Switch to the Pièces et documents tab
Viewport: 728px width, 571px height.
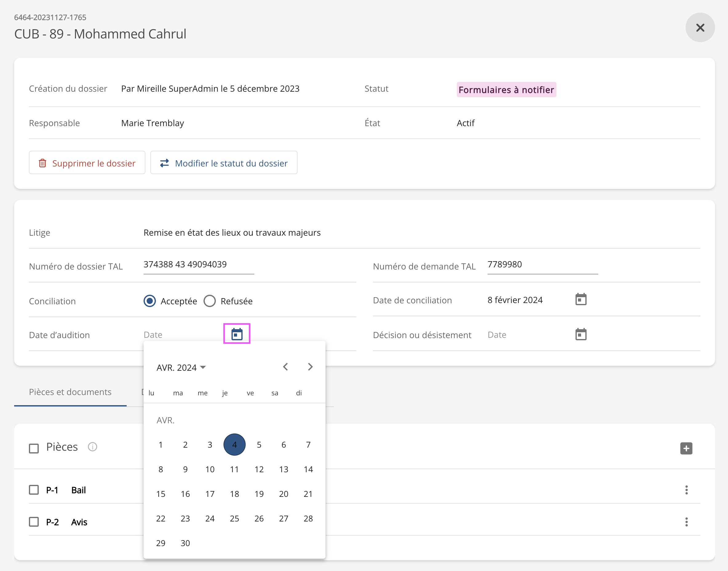(x=70, y=392)
